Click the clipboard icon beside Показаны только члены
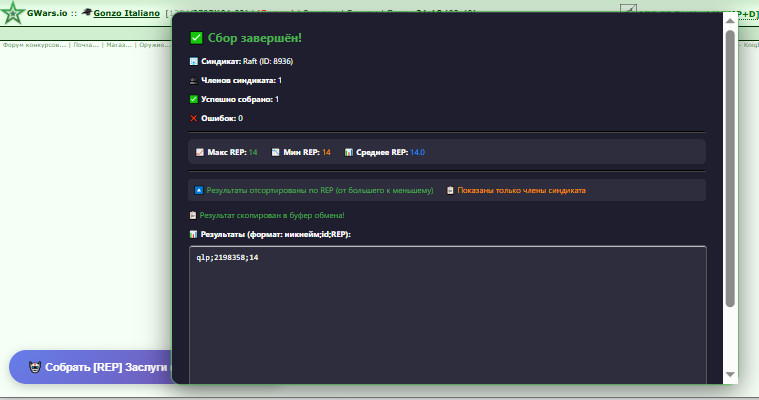The height and width of the screenshot is (400, 759). 450,190
